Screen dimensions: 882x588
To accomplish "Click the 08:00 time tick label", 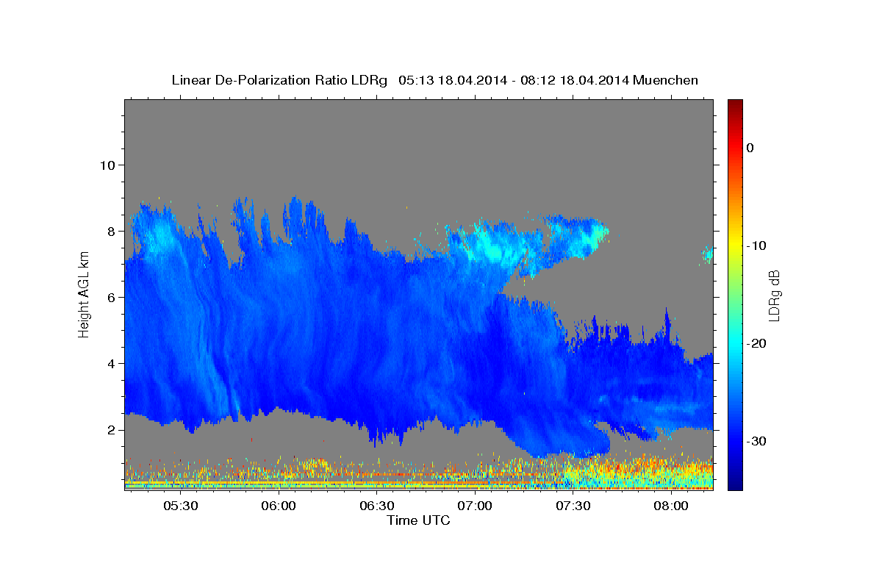I will pyautogui.click(x=671, y=506).
